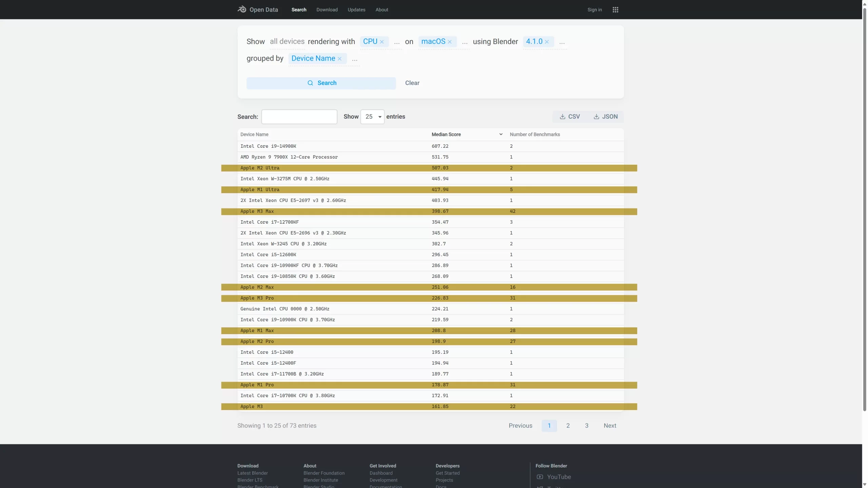Screen dimensions: 868x488
Task: Open the Updates nav tab
Action: [356, 9]
